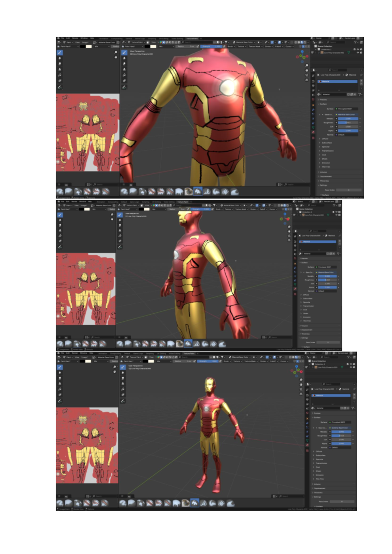The image size is (392, 554).
Task: Open Render menu in top screenshot
Action: (x=75, y=38)
